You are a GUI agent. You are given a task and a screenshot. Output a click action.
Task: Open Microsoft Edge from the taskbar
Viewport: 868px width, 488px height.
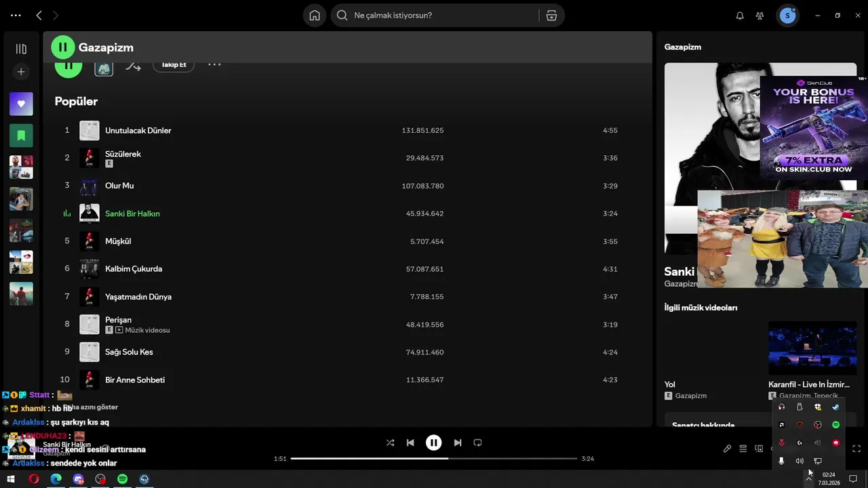(56, 479)
